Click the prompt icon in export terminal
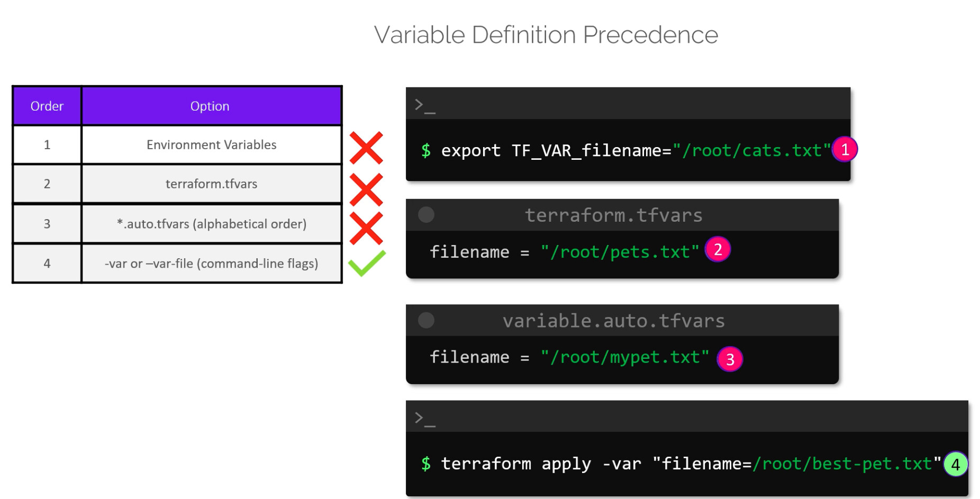This screenshot has height=499, width=980. pyautogui.click(x=424, y=105)
